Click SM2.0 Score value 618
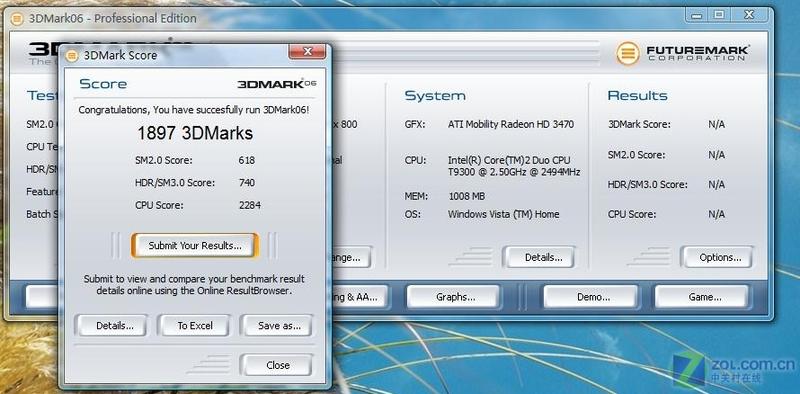800x394 pixels. coord(246,160)
